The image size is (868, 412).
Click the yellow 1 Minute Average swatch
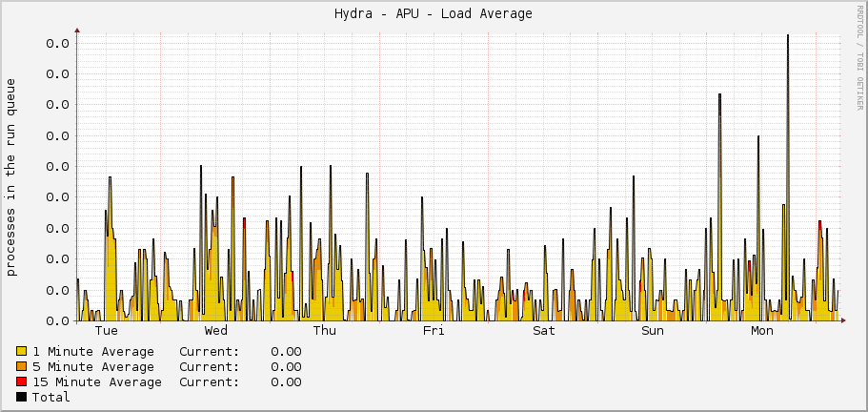point(22,351)
